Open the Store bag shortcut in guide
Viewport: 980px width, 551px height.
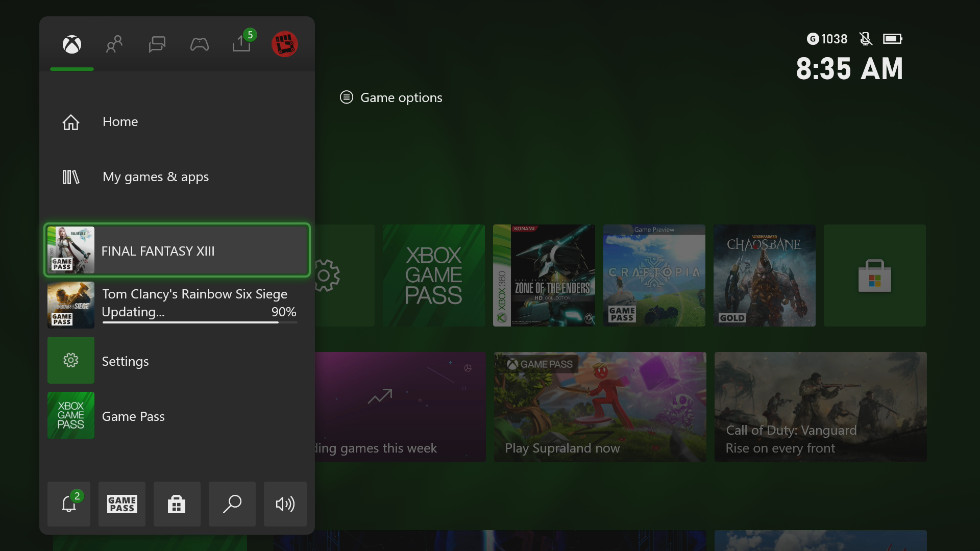click(177, 504)
